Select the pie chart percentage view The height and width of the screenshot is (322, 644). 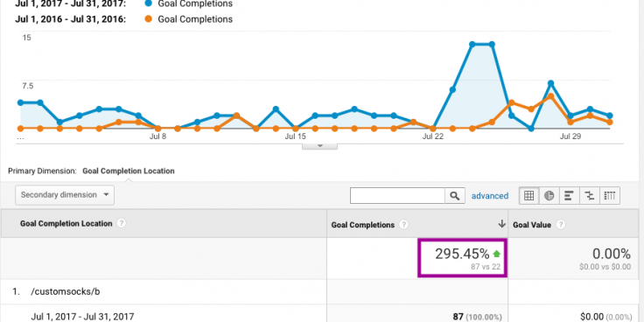coord(549,196)
